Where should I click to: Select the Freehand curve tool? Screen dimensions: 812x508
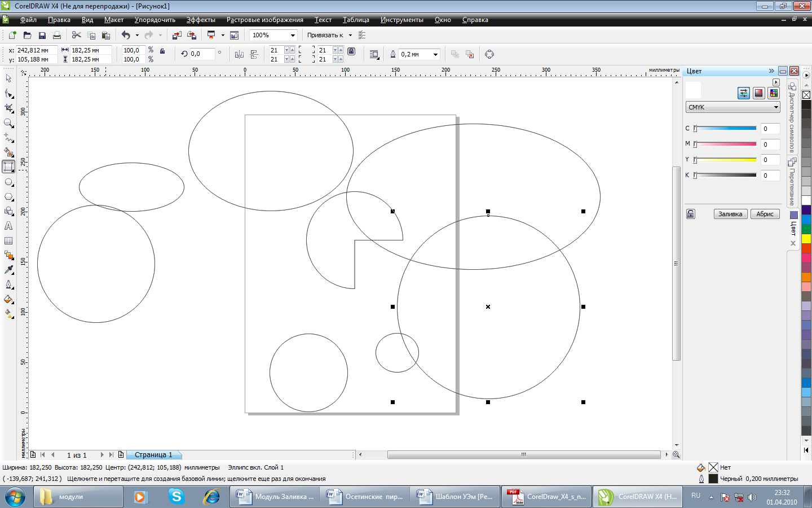[8, 138]
